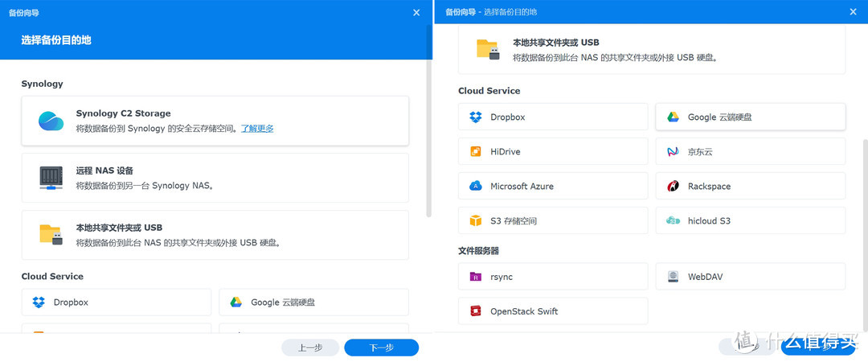Click the 下一步 button in left wizard
Viewport: 868px width, 362px height.
[381, 348]
